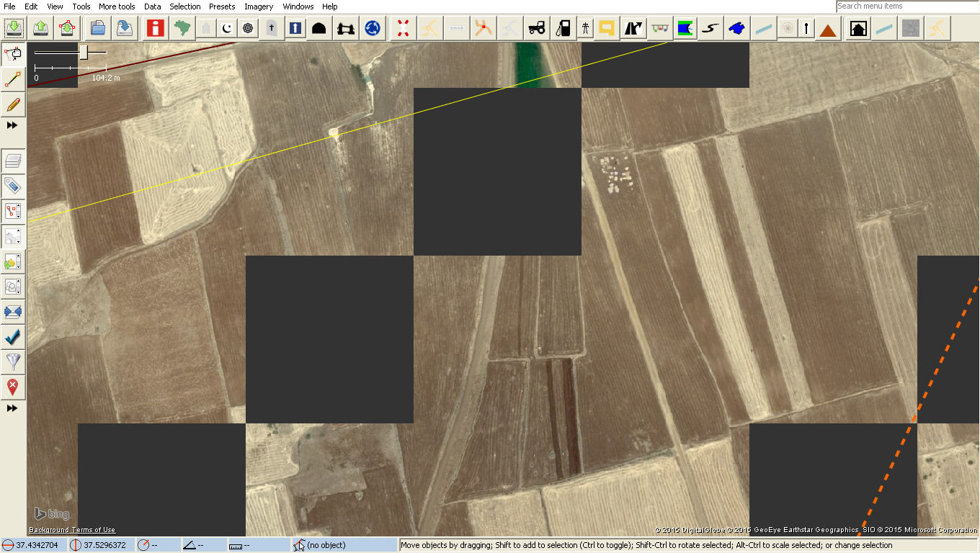Select the roundabout preset icon
This screenshot has width=980, height=553.
(373, 28)
